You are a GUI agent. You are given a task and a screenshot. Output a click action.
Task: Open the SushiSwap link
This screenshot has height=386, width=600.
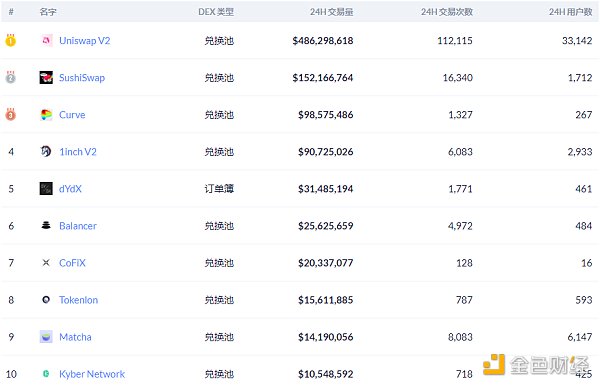click(82, 78)
